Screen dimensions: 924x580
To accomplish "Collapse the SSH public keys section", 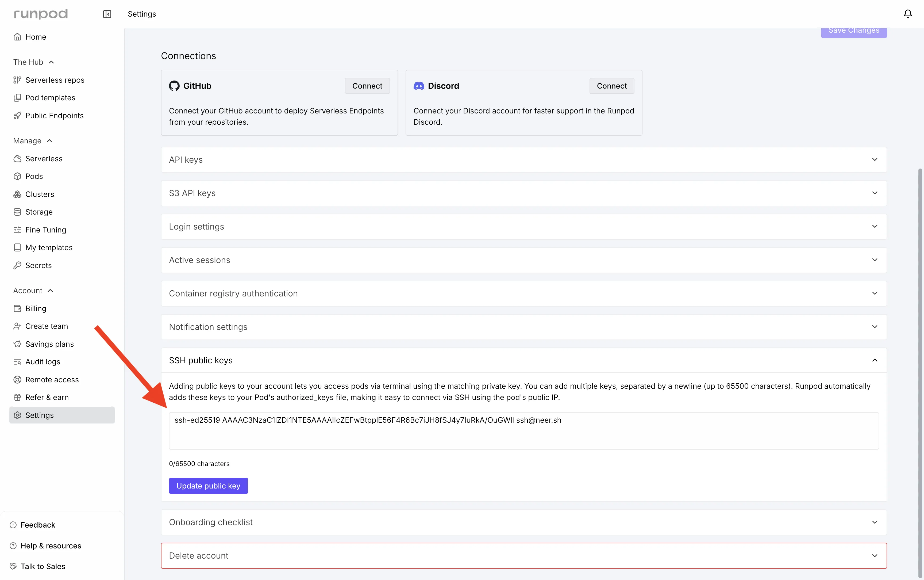I will coord(524,360).
